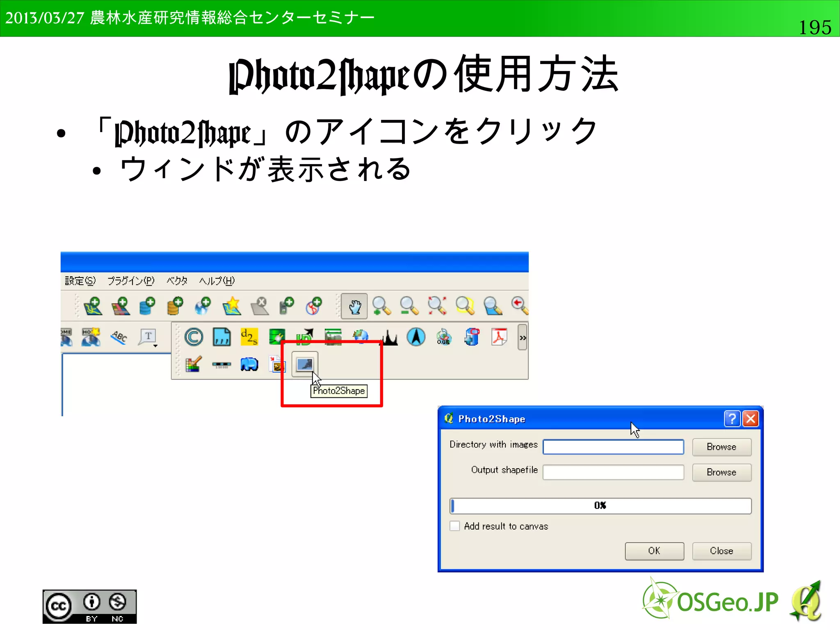Click the Zoom Full extent icon

[437, 306]
